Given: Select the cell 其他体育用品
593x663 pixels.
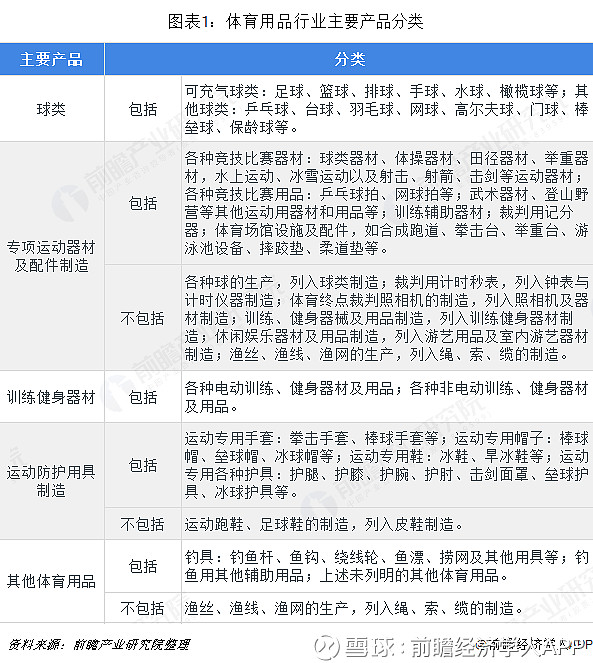Looking at the screenshot, I should tap(52, 581).
